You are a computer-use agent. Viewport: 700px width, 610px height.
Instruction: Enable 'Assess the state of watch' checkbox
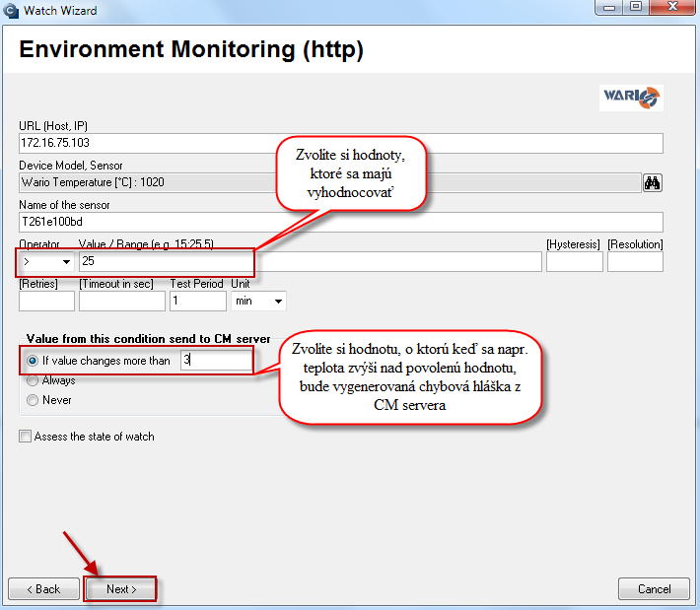[x=26, y=436]
